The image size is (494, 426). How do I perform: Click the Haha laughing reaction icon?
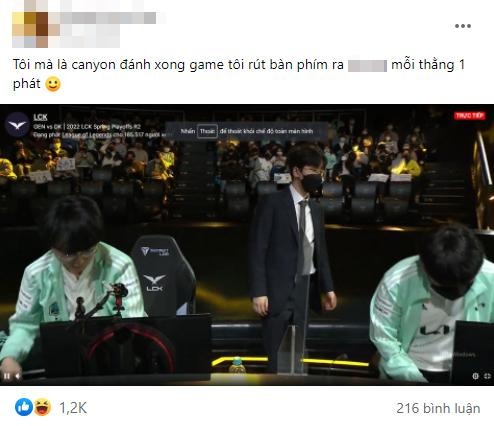tap(42, 407)
